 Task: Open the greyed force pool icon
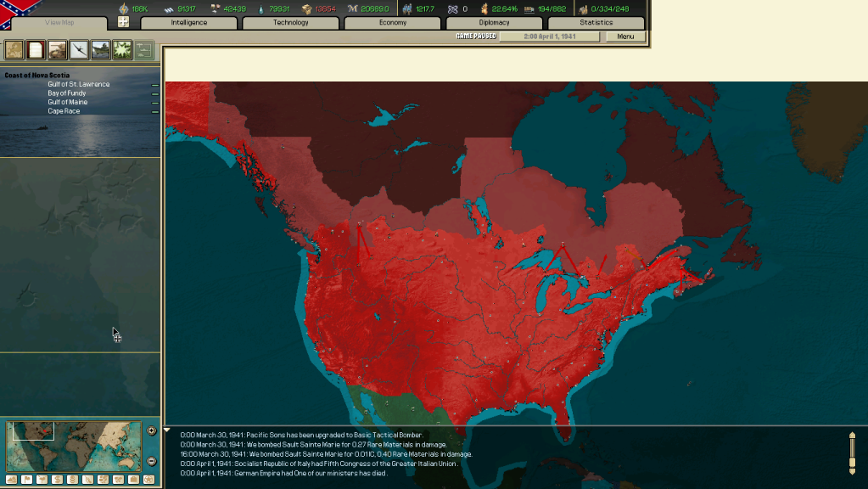[144, 50]
